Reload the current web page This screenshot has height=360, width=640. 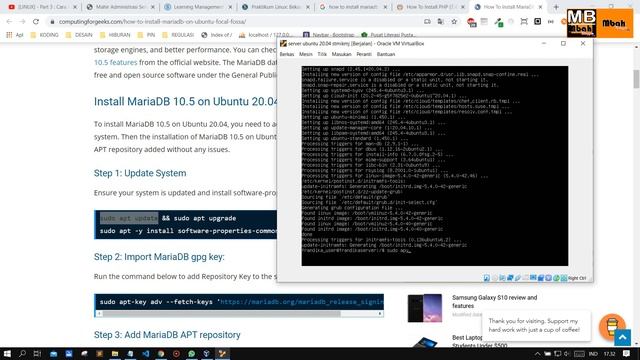click(36, 22)
